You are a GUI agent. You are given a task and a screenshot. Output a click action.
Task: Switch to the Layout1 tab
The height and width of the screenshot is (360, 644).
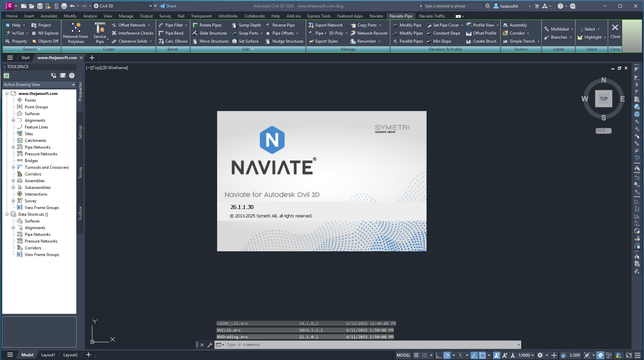[48, 355]
